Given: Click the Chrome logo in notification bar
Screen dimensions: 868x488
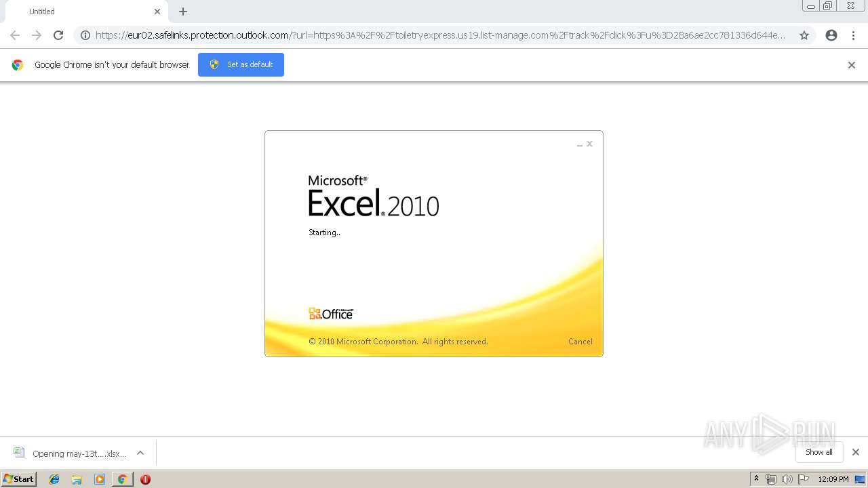Looking at the screenshot, I should pos(18,65).
